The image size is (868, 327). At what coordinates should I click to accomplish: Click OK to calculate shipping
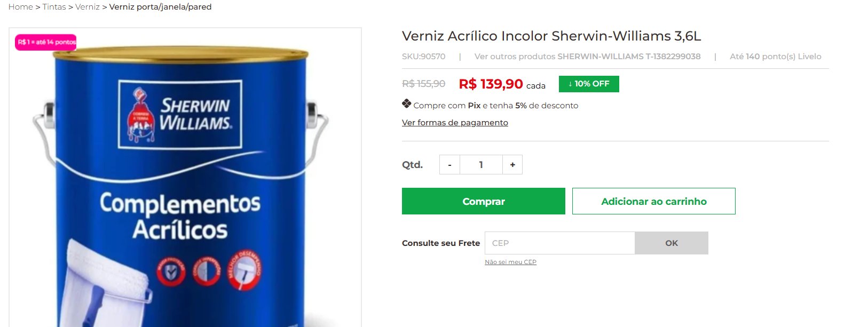[672, 243]
